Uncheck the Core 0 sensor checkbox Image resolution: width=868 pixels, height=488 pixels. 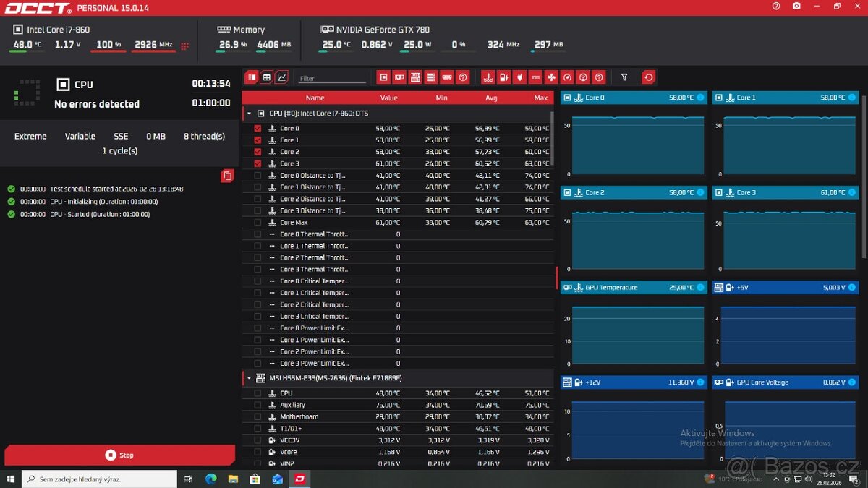[258, 129]
